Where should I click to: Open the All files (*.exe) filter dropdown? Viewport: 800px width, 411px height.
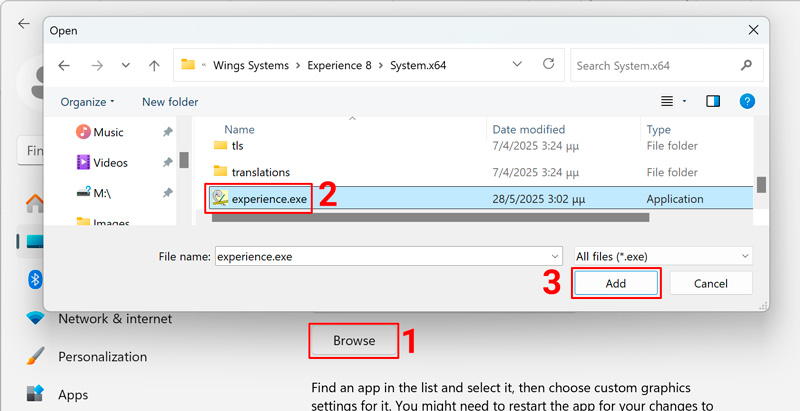click(x=662, y=256)
